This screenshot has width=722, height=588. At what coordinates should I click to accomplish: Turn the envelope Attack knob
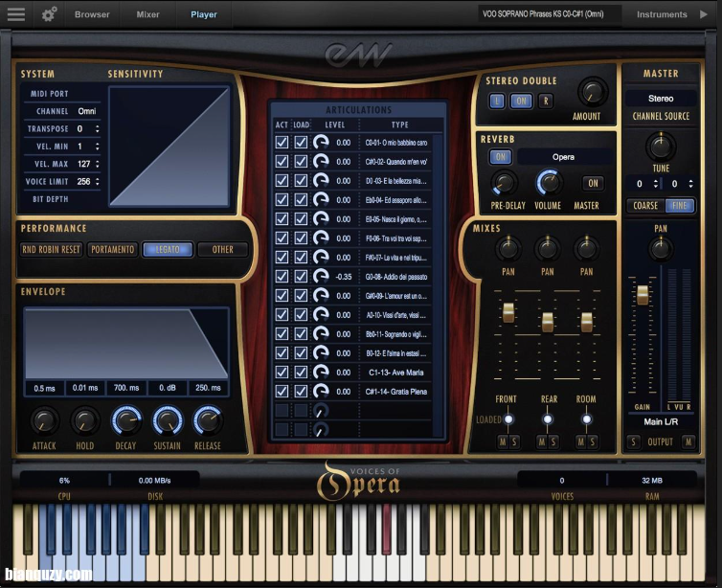tap(44, 420)
